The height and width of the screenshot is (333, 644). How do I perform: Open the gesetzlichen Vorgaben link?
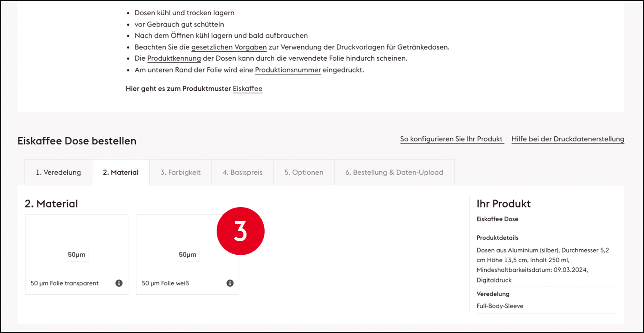[229, 47]
